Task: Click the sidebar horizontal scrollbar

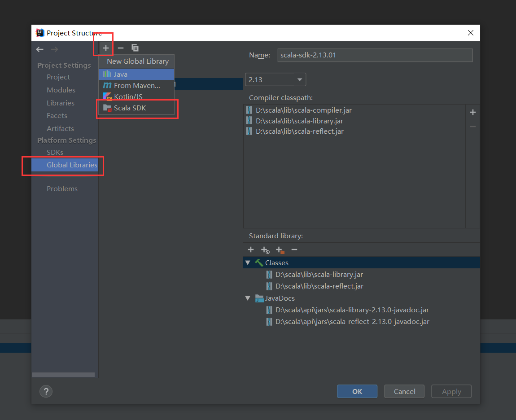Action: tap(63, 375)
